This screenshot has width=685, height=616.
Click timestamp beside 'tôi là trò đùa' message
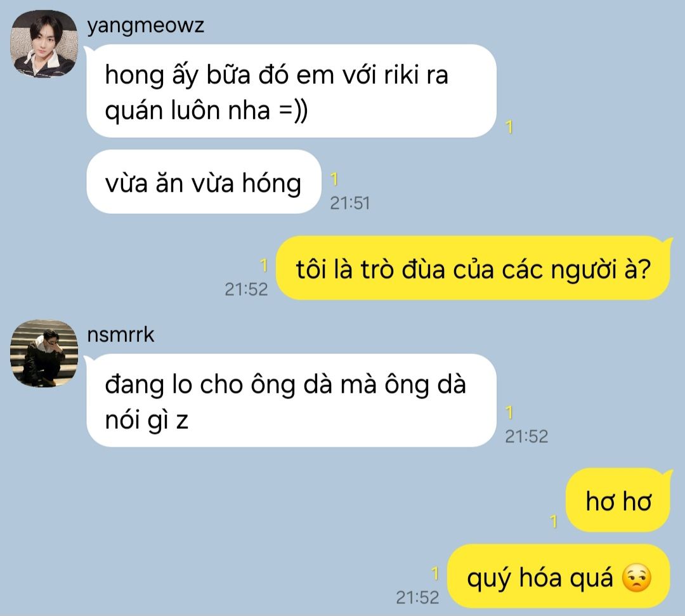(x=246, y=289)
